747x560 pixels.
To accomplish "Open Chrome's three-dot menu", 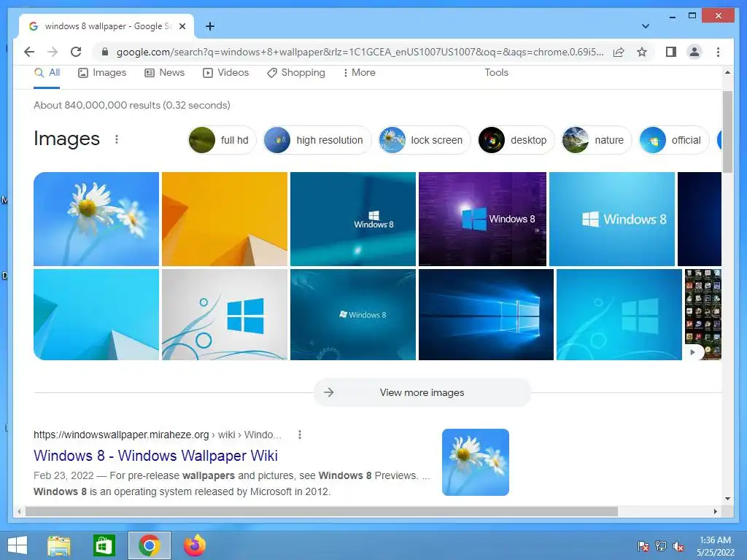I will pos(718,52).
